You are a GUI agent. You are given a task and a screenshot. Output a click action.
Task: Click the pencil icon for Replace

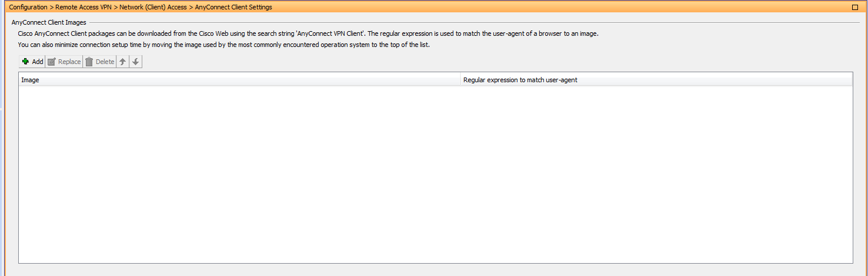[52, 62]
